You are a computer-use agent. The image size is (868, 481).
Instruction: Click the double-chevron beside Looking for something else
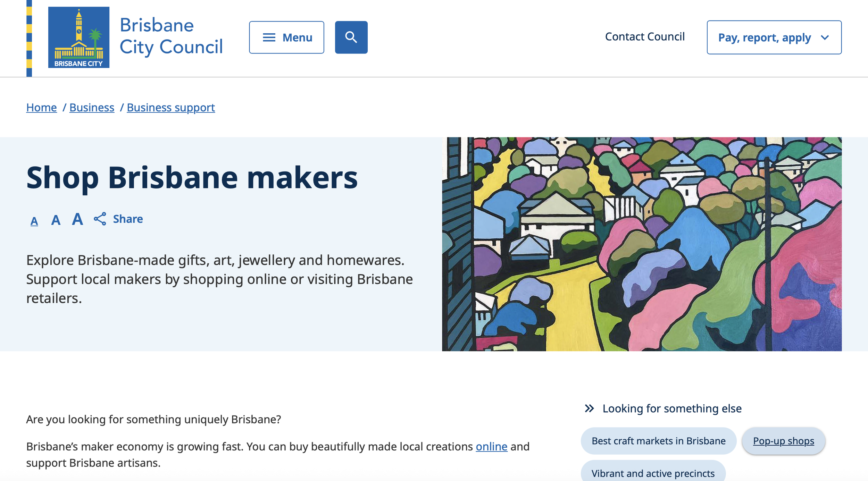click(589, 409)
